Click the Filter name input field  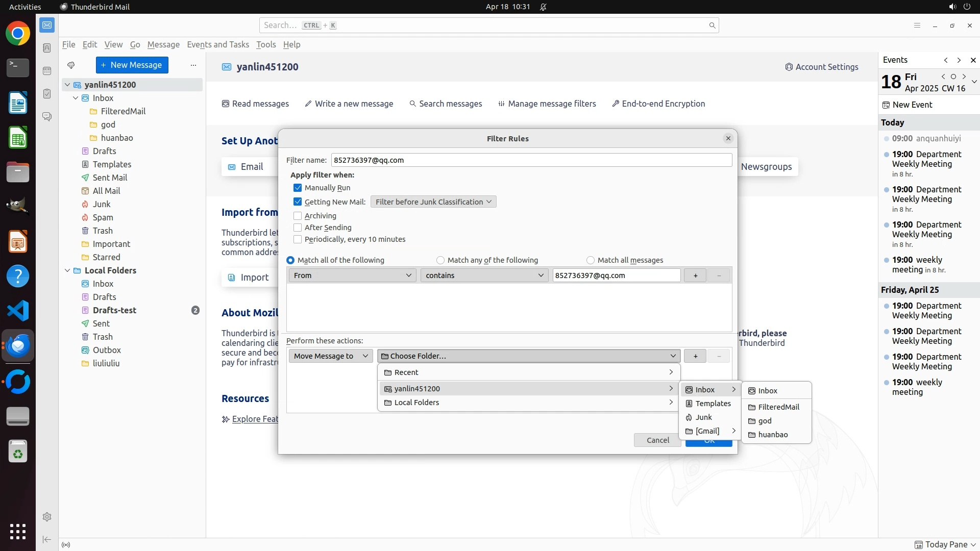point(531,160)
